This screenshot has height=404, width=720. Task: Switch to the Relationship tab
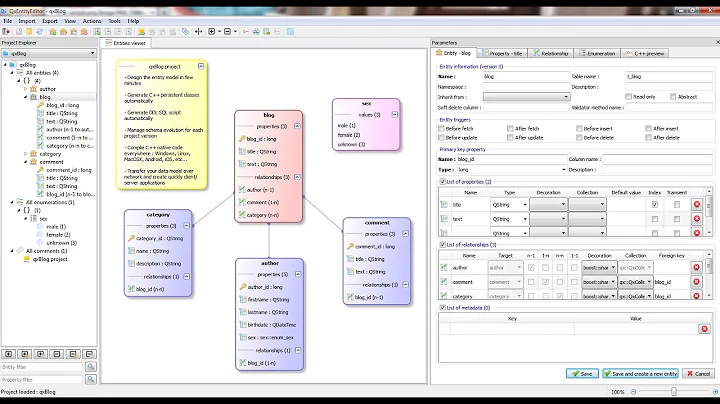[x=550, y=53]
